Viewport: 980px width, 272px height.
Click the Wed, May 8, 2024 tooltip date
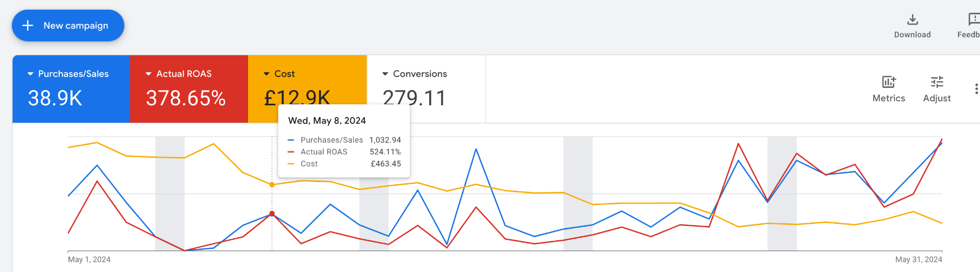pos(327,121)
